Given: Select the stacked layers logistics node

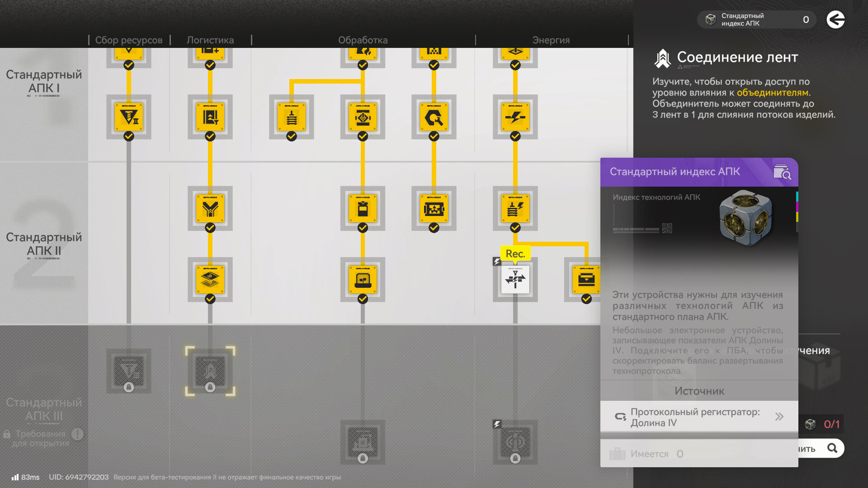Looking at the screenshot, I should [210, 280].
